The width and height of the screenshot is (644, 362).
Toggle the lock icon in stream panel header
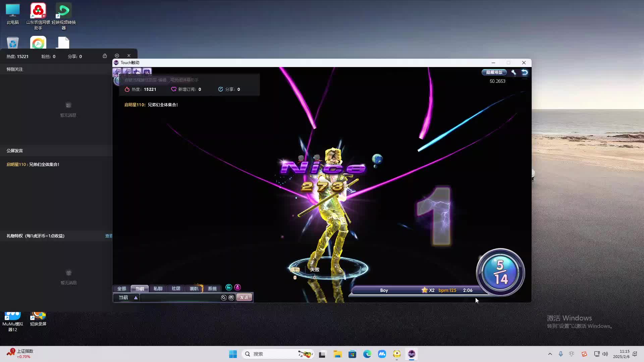105,56
